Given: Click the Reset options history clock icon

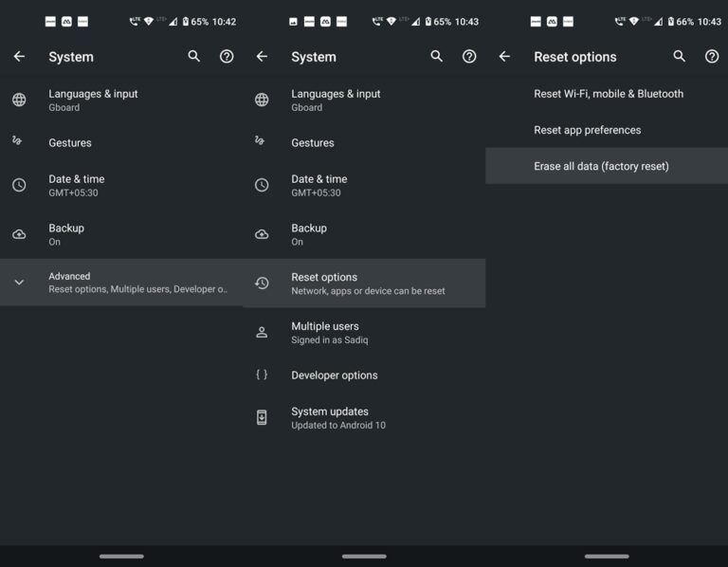Looking at the screenshot, I should 262,283.
